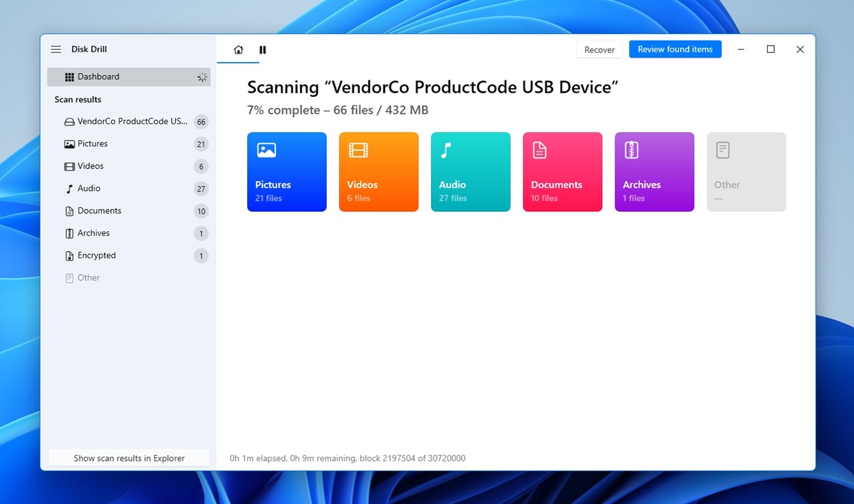
Task: Go to the Home icon in toolbar
Action: (239, 50)
